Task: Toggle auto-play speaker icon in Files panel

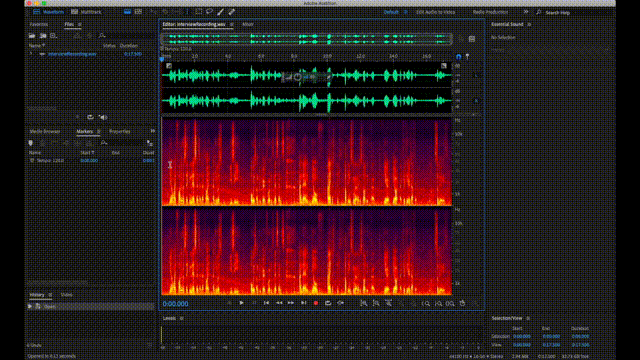Action: tap(102, 117)
